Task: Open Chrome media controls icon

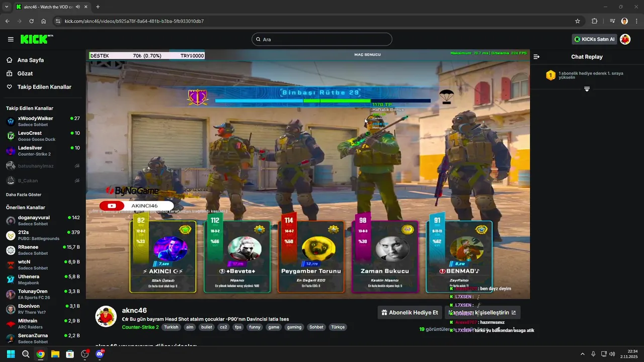Action: [612, 21]
